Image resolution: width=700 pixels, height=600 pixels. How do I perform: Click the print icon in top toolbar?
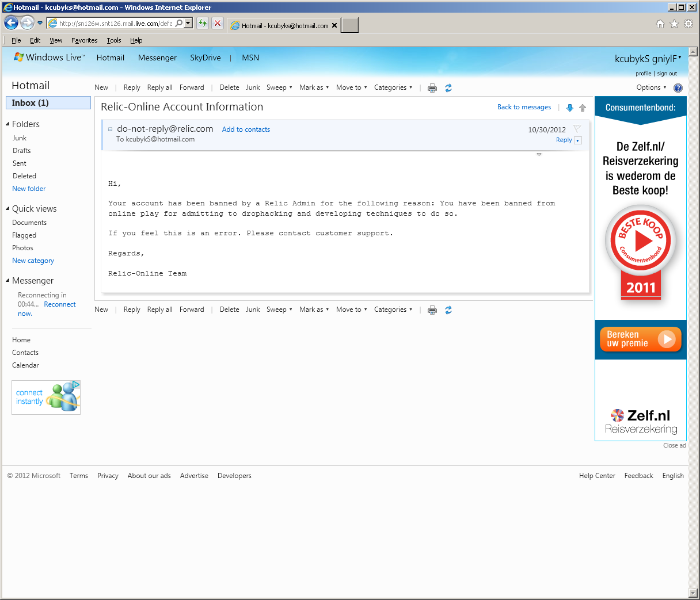[432, 88]
